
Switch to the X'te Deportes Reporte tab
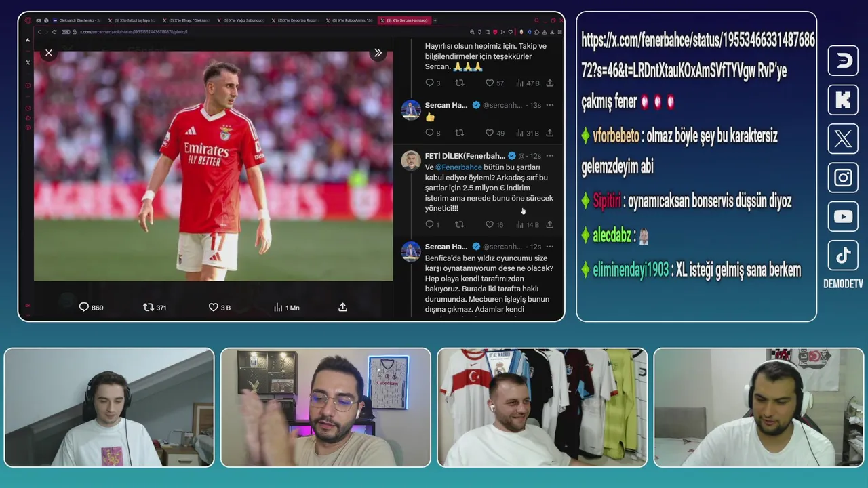point(296,20)
